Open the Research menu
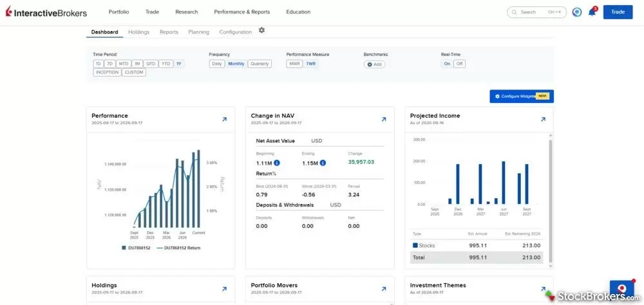Image resolution: width=644 pixels, height=305 pixels. click(x=187, y=12)
